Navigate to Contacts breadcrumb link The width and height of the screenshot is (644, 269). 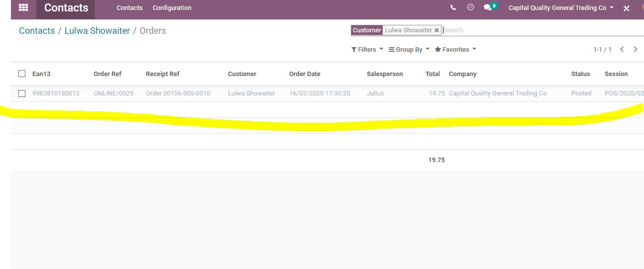click(x=37, y=31)
